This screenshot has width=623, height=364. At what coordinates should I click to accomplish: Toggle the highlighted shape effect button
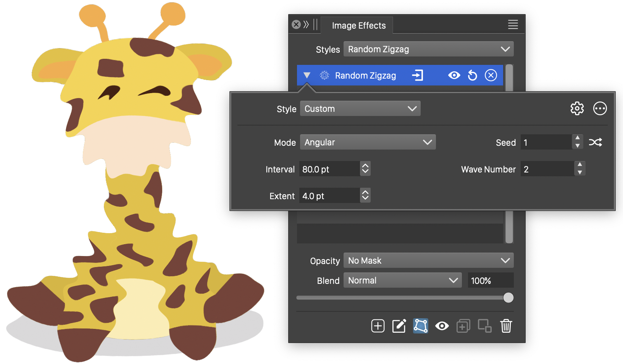[420, 326]
